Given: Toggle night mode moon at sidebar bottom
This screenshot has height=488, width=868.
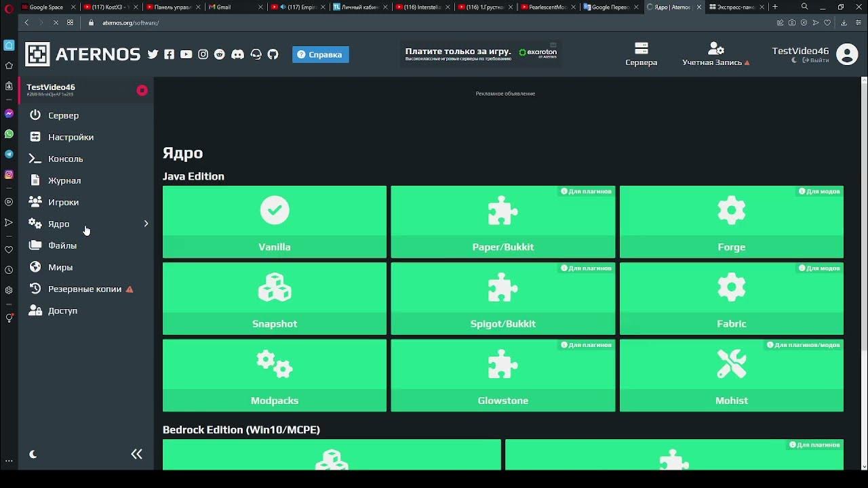Looking at the screenshot, I should pos(33,454).
